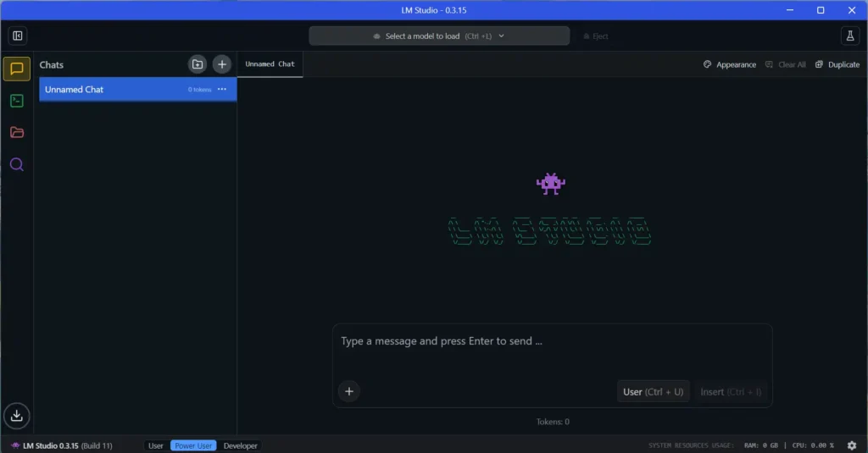Click the Tokens: 0 counter

tap(553, 422)
